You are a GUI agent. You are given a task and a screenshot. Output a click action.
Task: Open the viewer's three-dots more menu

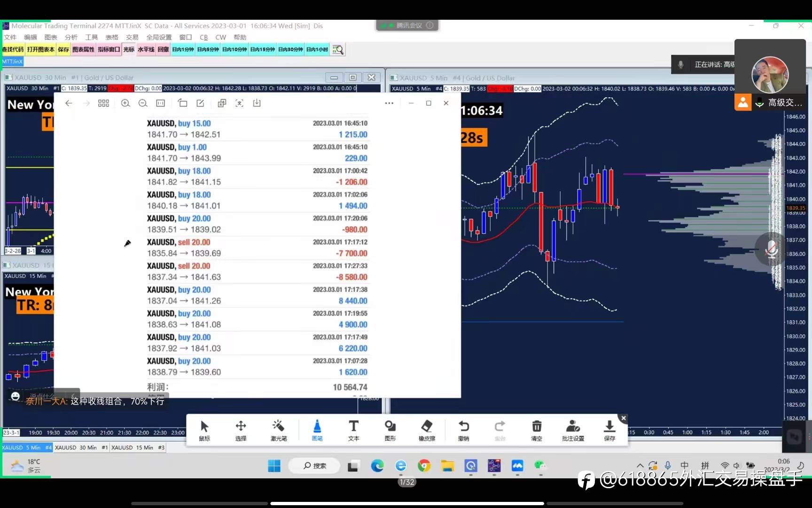point(389,103)
